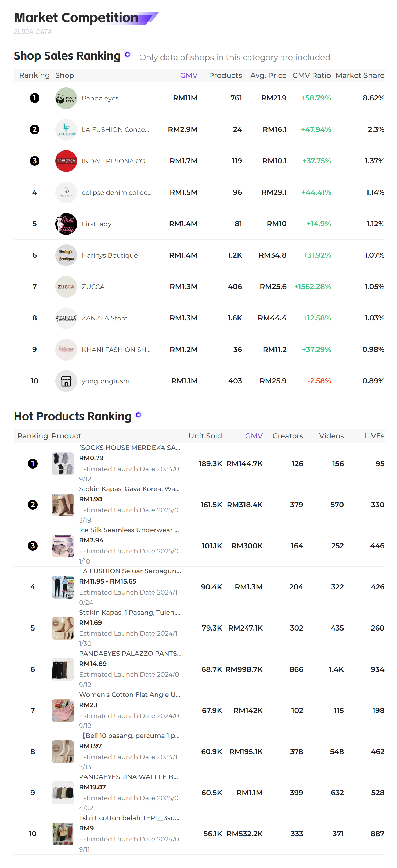The height and width of the screenshot is (868, 397).
Task: Open the ZANZEA Store shop name
Action: pos(104,318)
